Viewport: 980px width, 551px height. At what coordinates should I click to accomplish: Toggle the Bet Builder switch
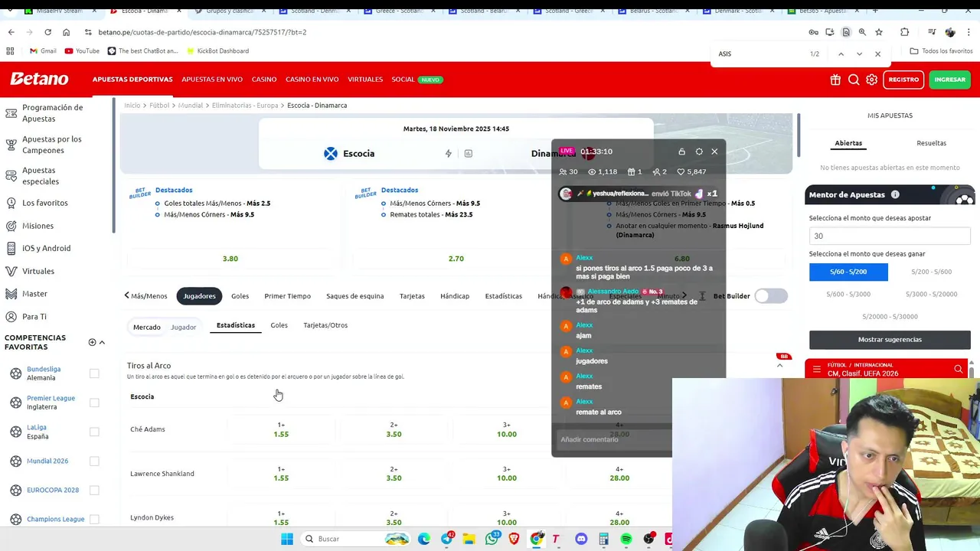(771, 296)
